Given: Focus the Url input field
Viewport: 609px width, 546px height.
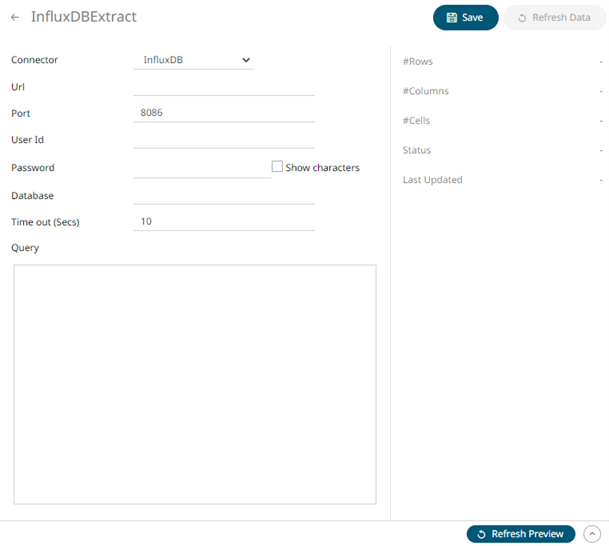Looking at the screenshot, I should (x=223, y=87).
